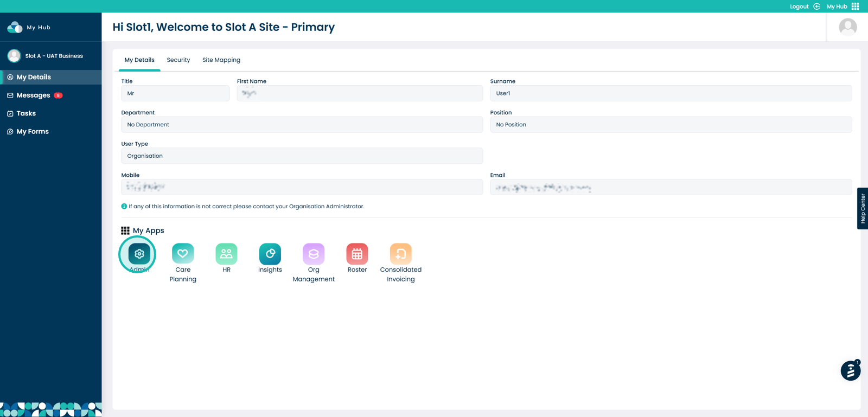This screenshot has width=868, height=417.
Task: Open My Forms in sidebar
Action: tap(33, 132)
